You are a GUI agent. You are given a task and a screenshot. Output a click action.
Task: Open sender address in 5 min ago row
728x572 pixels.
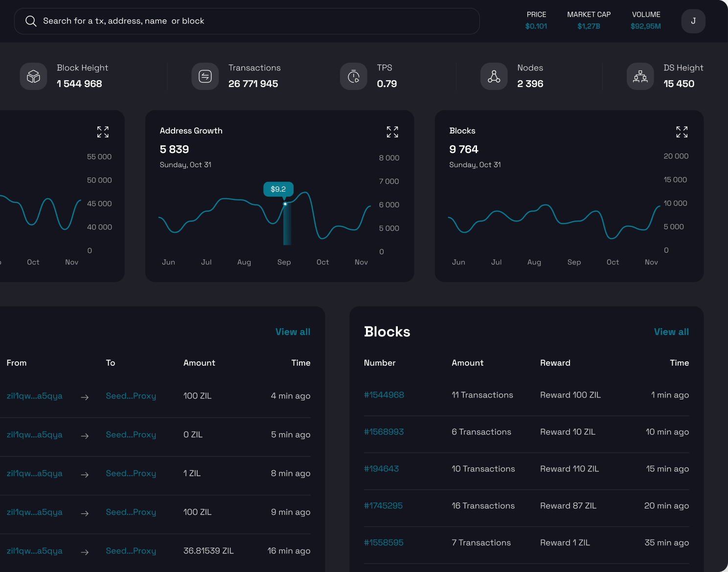(x=35, y=435)
